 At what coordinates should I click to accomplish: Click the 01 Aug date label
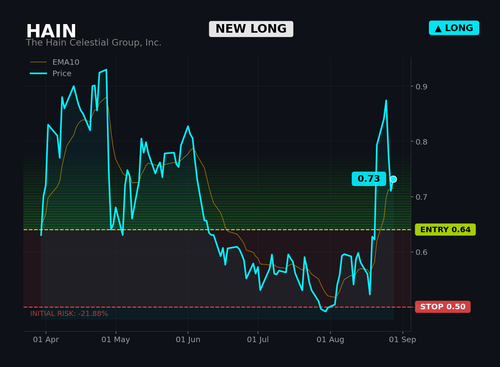pos(330,340)
